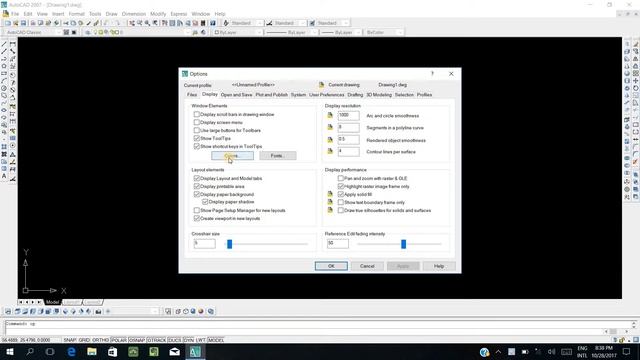
Task: Click the Windows Start button
Action: (x=9, y=352)
